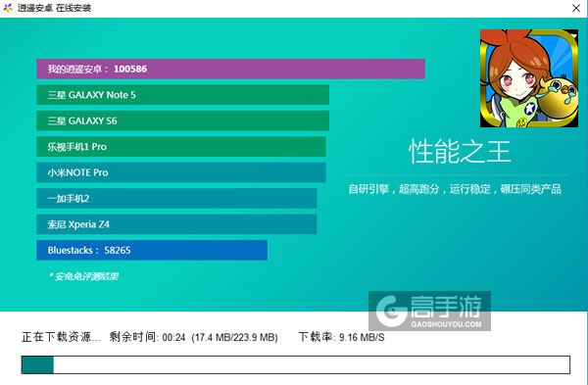Click the installer logo icon in the title bar
The width and height of the screenshot is (588, 385).
point(8,8)
